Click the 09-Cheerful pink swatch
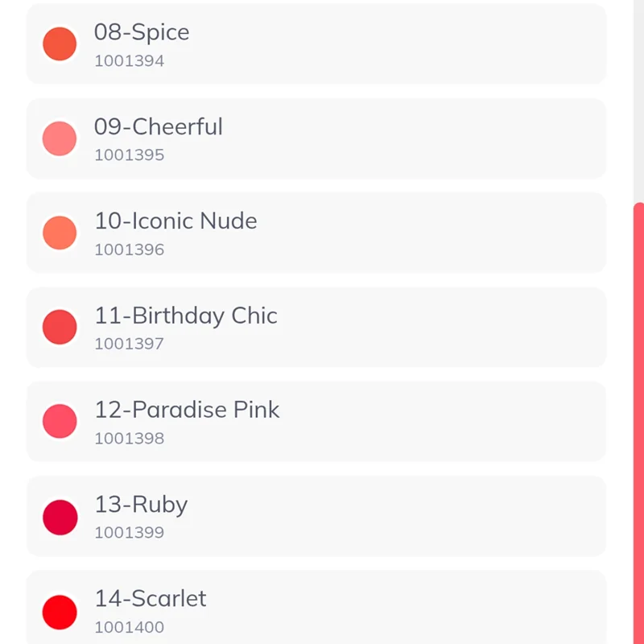 [x=60, y=138]
